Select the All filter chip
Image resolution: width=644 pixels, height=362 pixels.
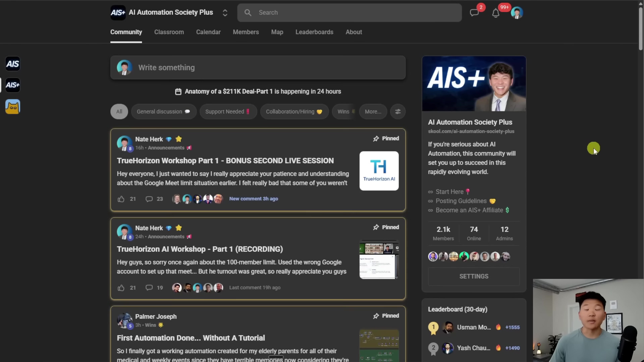tap(119, 112)
